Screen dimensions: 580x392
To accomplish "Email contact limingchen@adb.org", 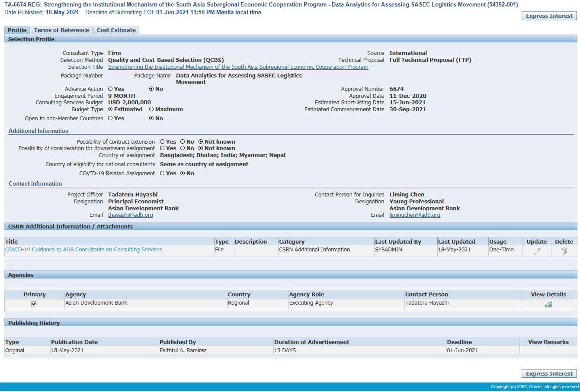I will (x=415, y=215).
